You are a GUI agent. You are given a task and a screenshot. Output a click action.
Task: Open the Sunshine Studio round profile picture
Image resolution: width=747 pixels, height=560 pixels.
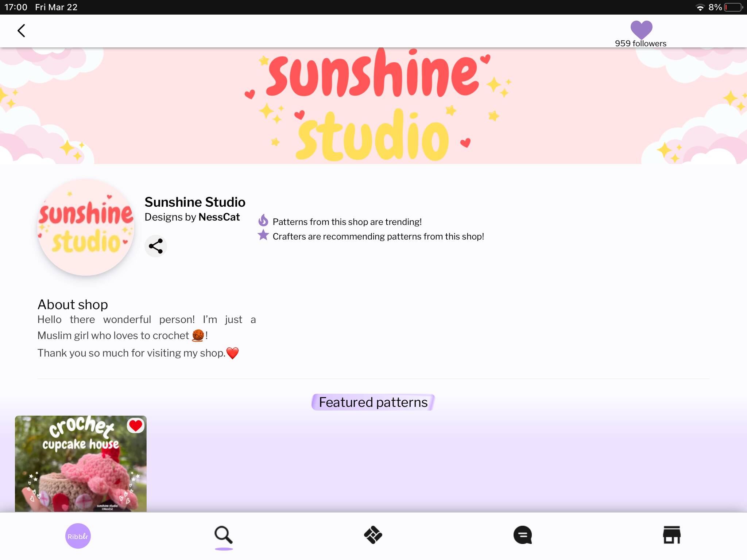click(86, 227)
